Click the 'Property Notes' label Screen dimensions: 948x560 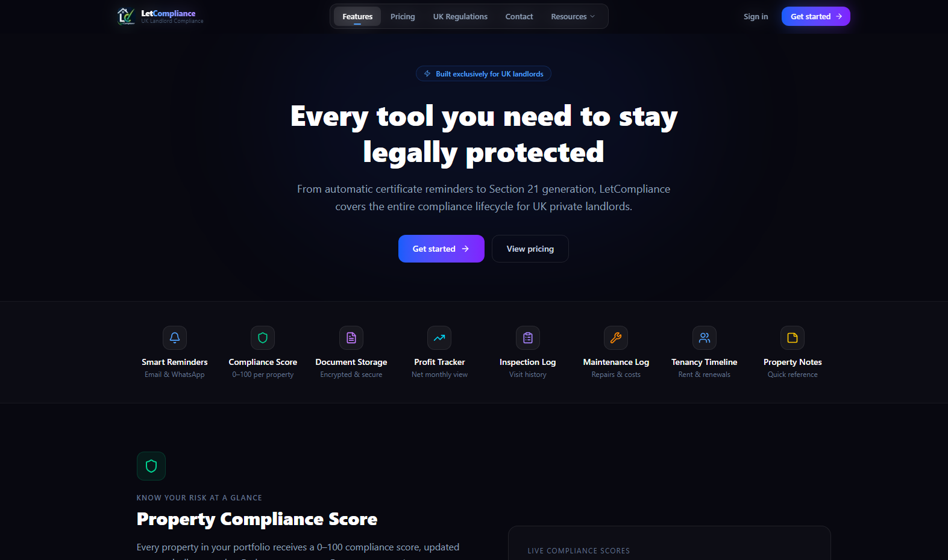(x=793, y=362)
